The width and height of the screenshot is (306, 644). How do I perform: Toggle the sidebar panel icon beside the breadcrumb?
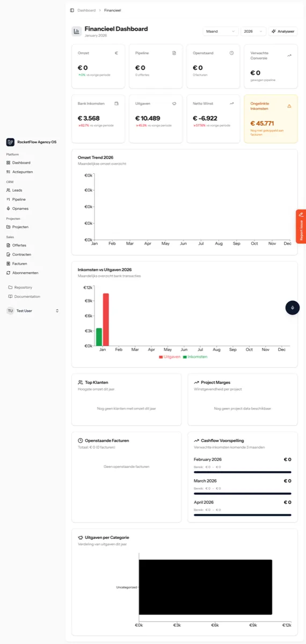[x=72, y=10]
